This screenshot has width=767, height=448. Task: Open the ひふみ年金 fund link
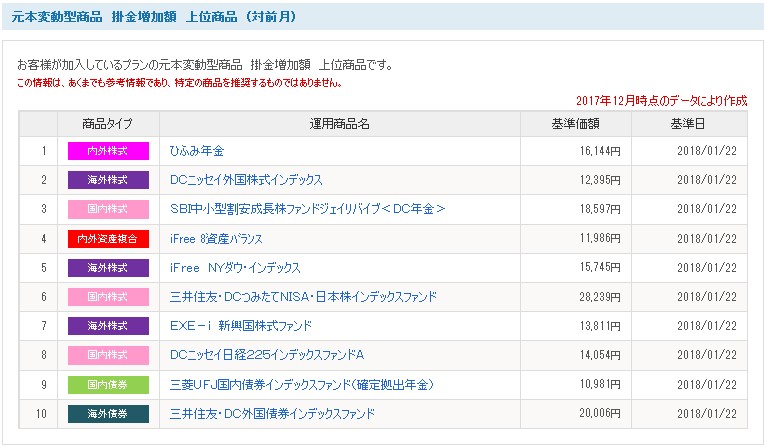(197, 151)
